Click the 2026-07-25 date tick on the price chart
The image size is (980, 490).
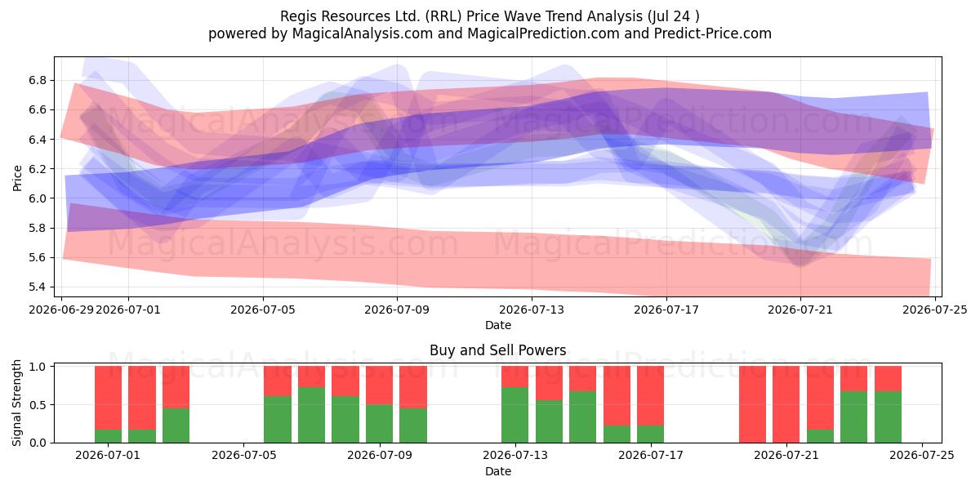(935, 310)
